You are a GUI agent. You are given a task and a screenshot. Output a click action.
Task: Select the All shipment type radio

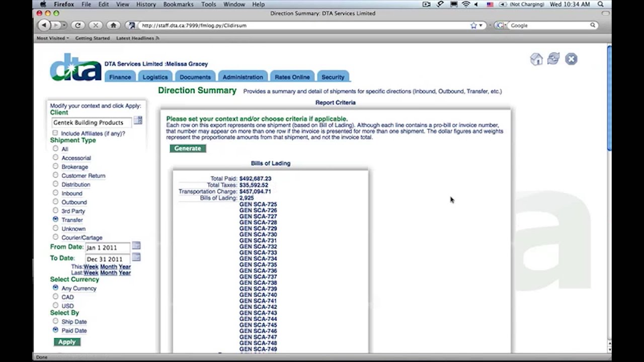coord(55,149)
